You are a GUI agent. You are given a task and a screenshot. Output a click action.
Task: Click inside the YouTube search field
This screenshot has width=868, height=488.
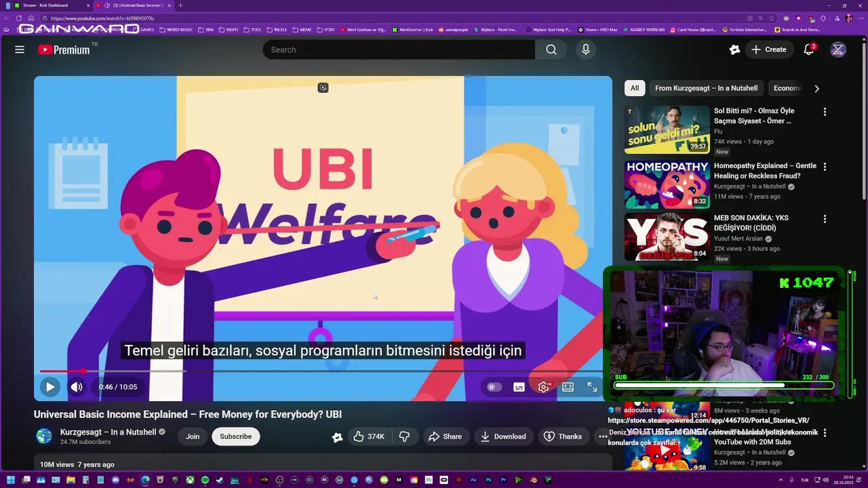pyautogui.click(x=399, y=49)
